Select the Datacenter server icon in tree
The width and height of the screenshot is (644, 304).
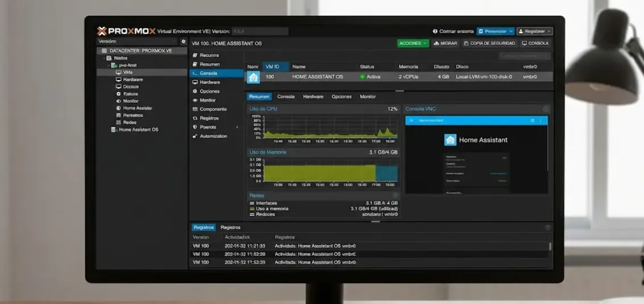(104, 51)
